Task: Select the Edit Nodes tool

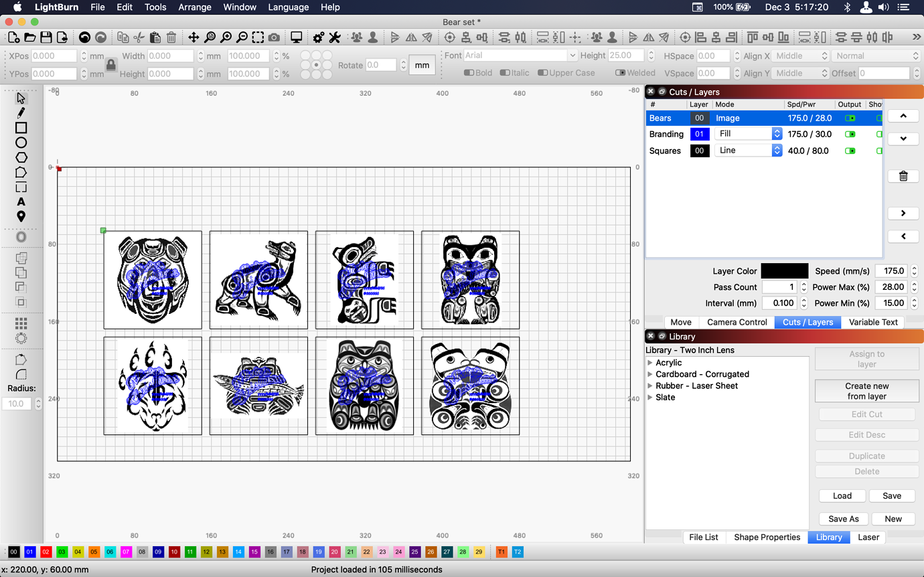Action: coord(21,172)
